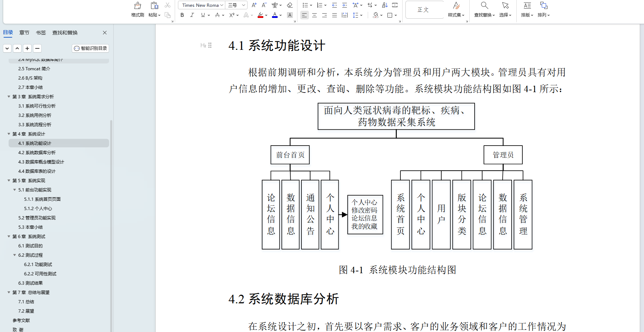The height and width of the screenshot is (332, 644).
Task: Open the text effects A outline icon
Action: 246,15
